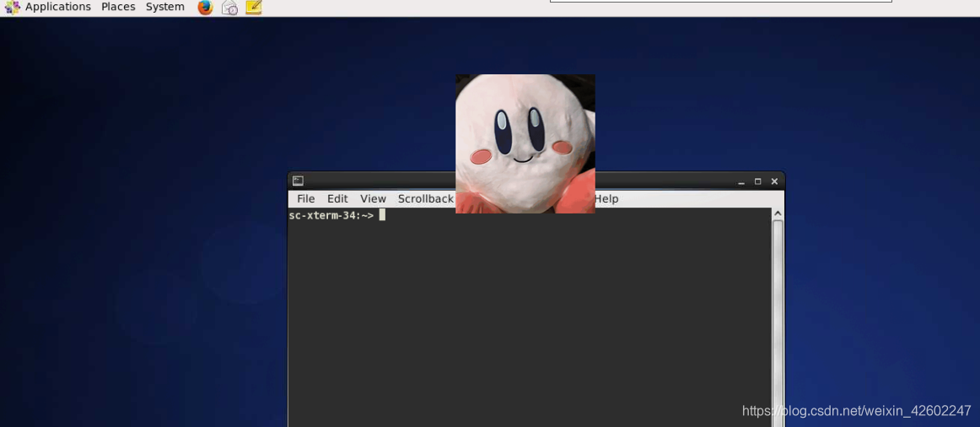Click the sc-xterm-34 terminal prompt

click(x=331, y=216)
